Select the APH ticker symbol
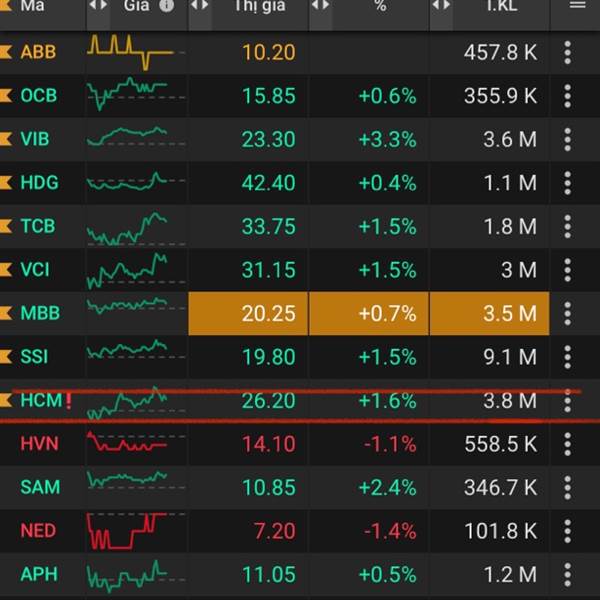This screenshot has width=600, height=600. [39, 574]
